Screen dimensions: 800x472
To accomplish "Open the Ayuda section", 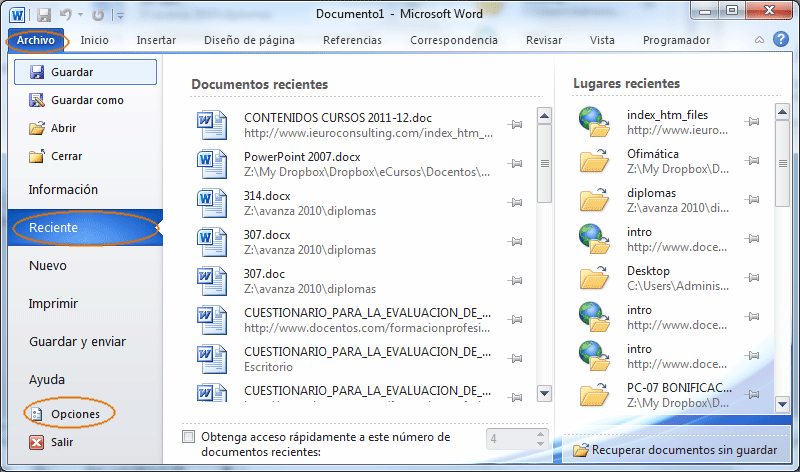I will coord(85,380).
